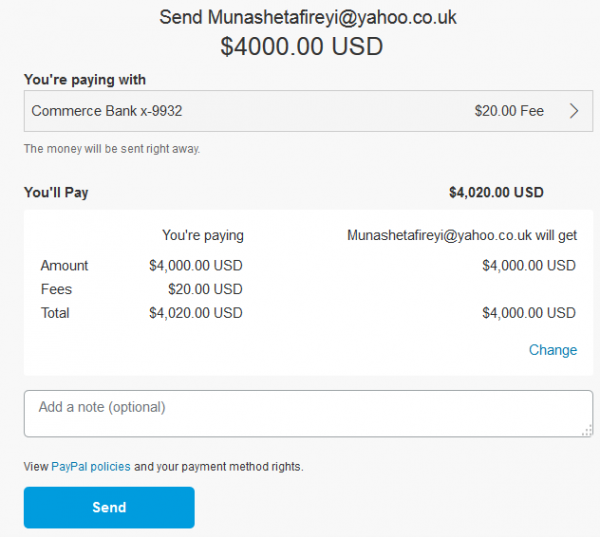Click the You're paying with label

pyautogui.click(x=85, y=79)
